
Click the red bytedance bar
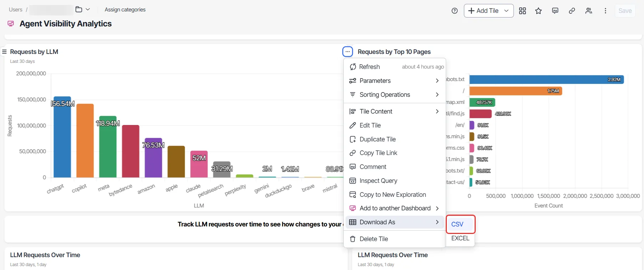pyautogui.click(x=131, y=151)
